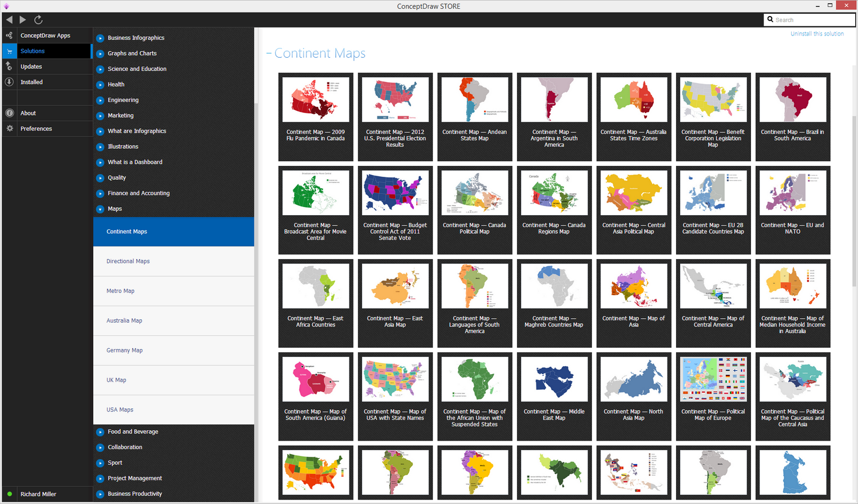Open What is a Dashboard category
Image resolution: width=858 pixels, height=504 pixels.
[x=135, y=162]
